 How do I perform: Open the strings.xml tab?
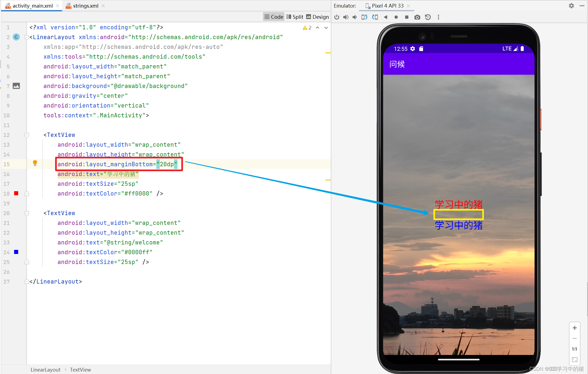[x=85, y=6]
